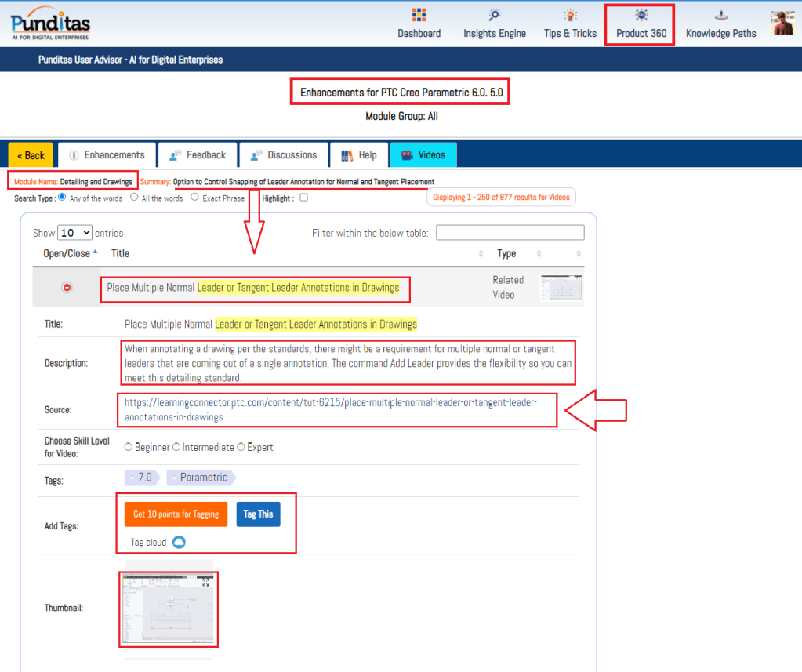Select 'Exact Phrase' search type
The height and width of the screenshot is (672, 802).
(x=195, y=198)
